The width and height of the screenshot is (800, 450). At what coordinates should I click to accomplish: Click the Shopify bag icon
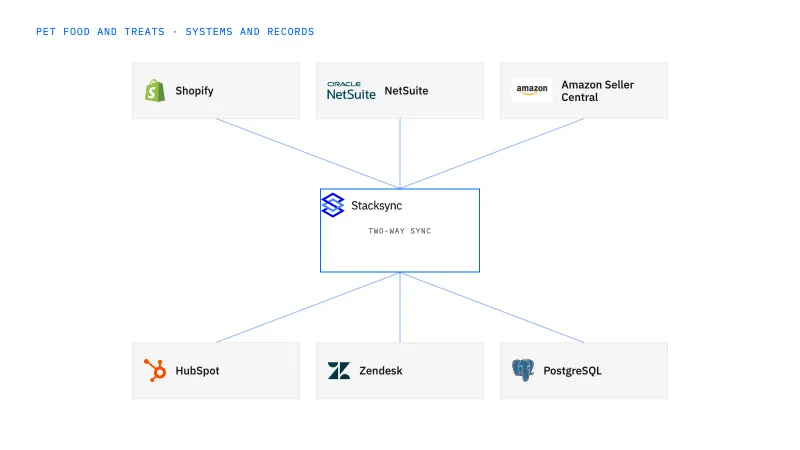pyautogui.click(x=155, y=91)
